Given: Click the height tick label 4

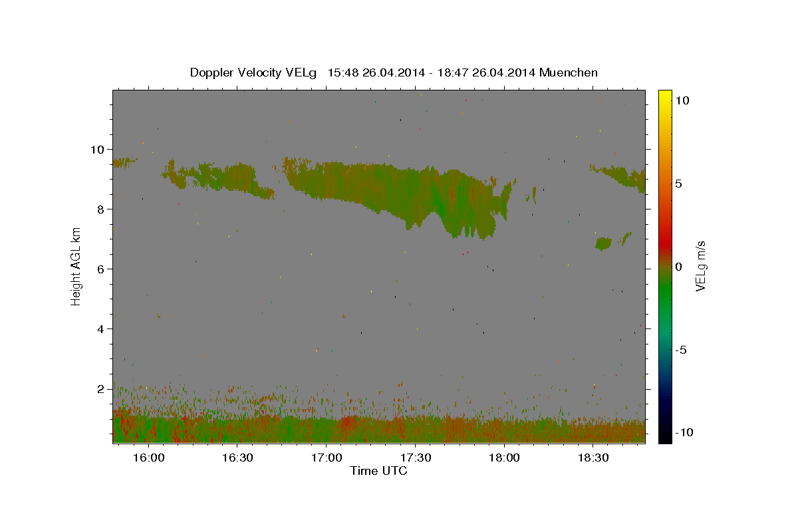Looking at the screenshot, I should (102, 329).
